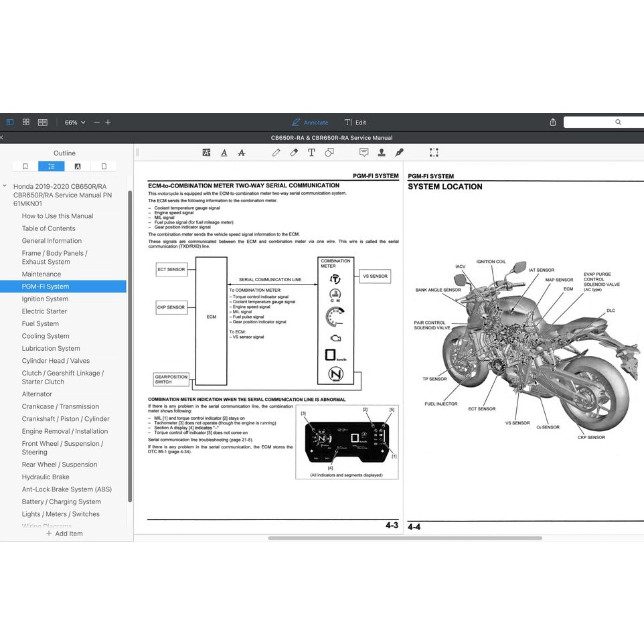Open Engine Removal / Installation section
Image resolution: width=644 pixels, height=644 pixels.
tap(65, 431)
